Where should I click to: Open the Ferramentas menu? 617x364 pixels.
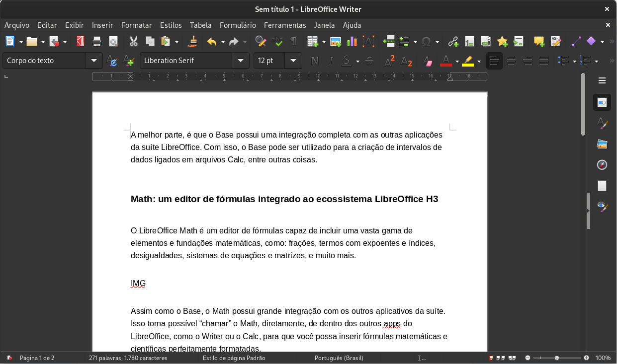[285, 25]
